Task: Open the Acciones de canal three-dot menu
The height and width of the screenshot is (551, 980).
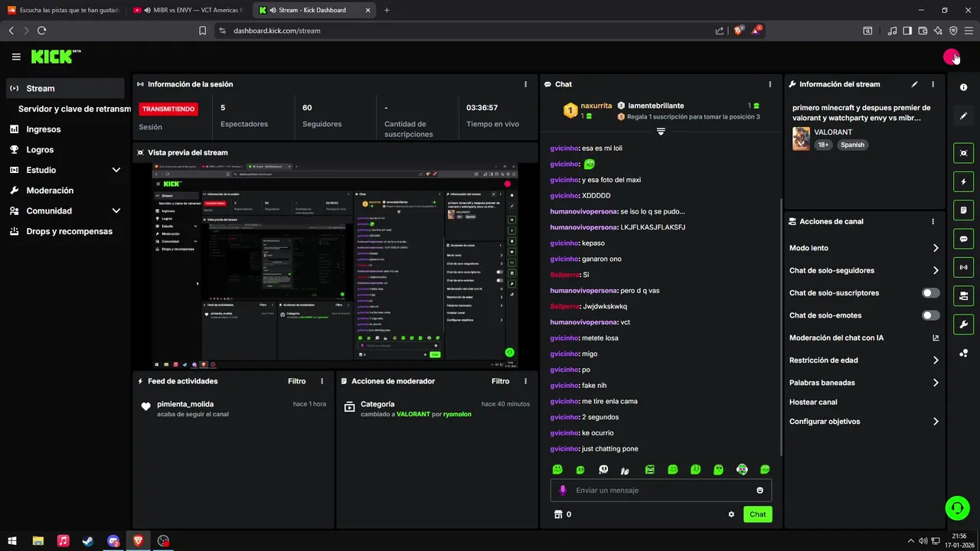Action: pyautogui.click(x=933, y=221)
